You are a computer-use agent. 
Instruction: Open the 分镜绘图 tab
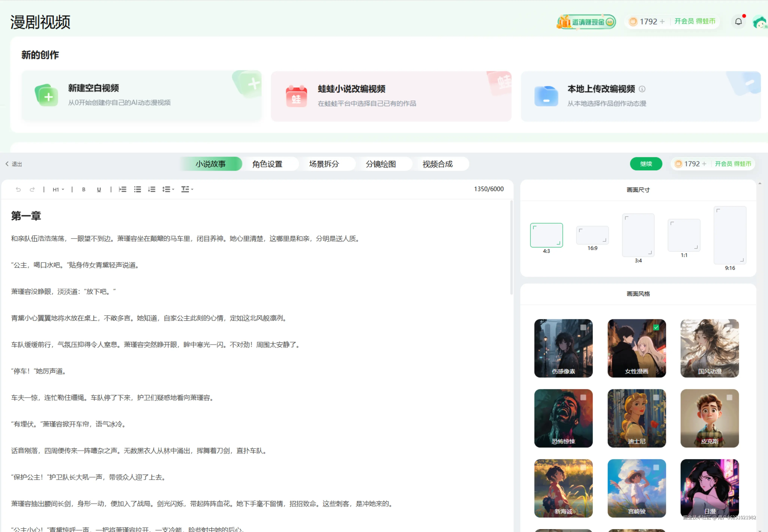381,164
